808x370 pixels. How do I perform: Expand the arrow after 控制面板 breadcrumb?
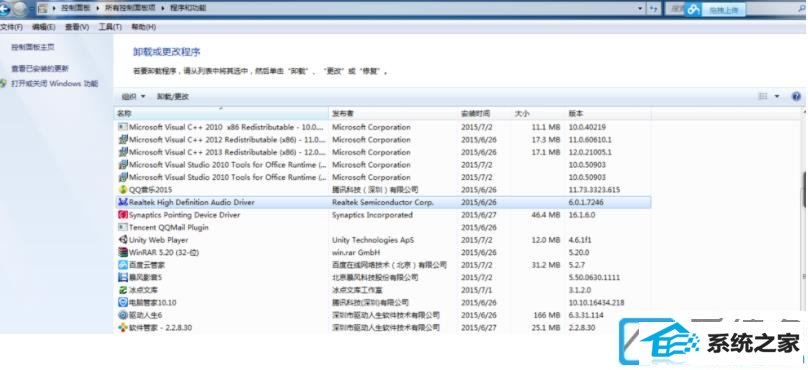point(98,9)
